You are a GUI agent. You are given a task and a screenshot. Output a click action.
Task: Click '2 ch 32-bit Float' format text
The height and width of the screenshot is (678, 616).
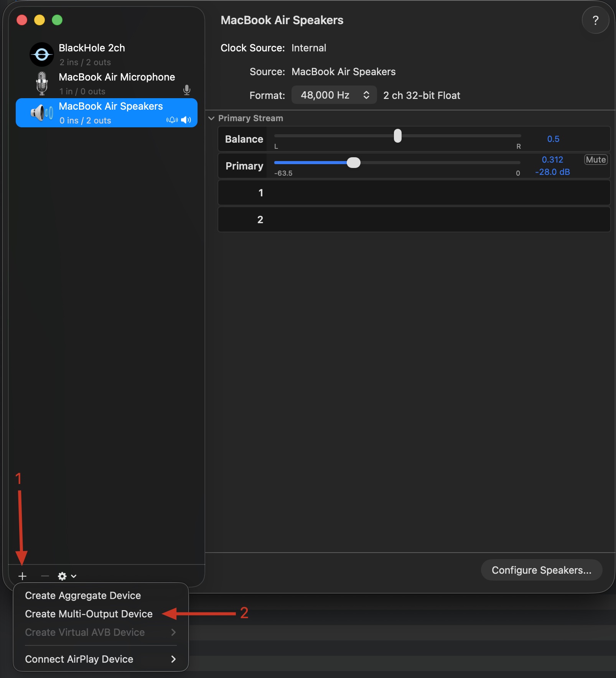422,95
